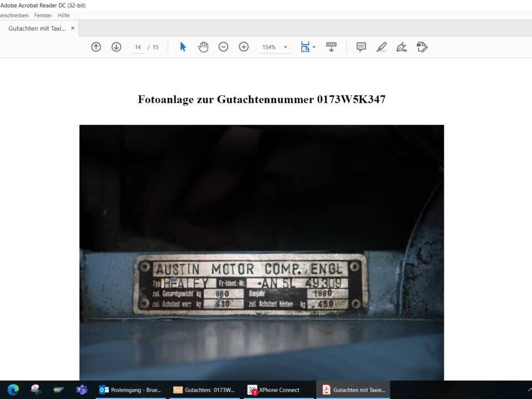Select the highlighter pen tool
The width and height of the screenshot is (532, 399).
(x=382, y=47)
